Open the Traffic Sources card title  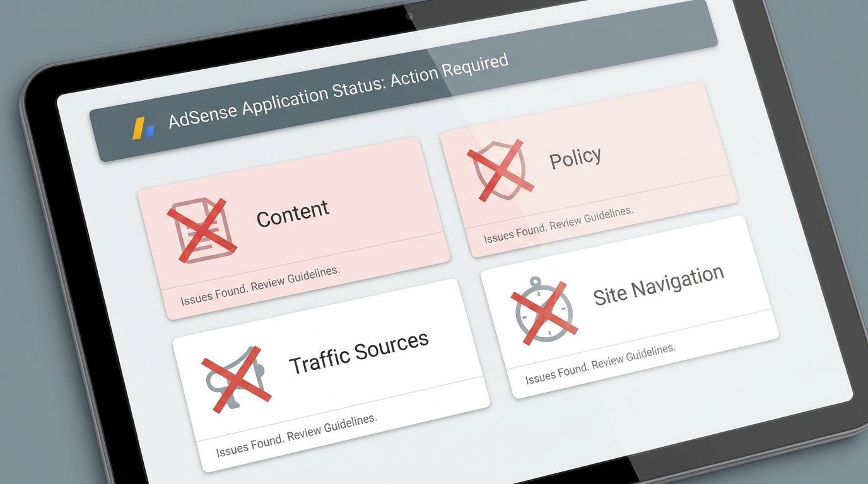[x=359, y=353]
